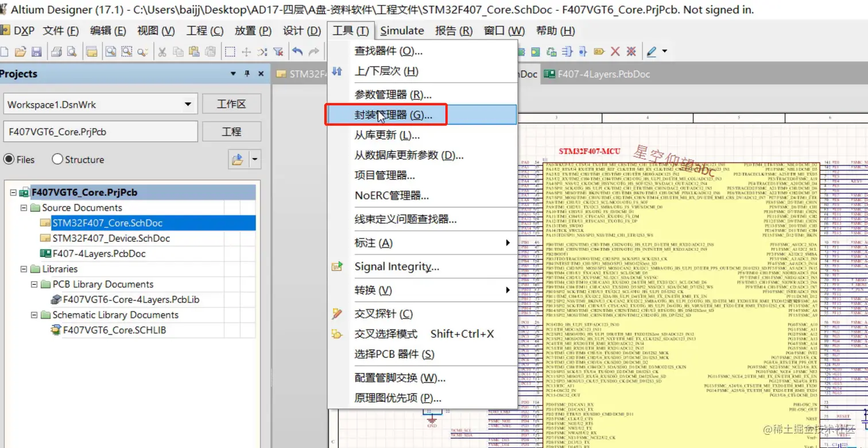Collapse Schematic Library Documents folder
The height and width of the screenshot is (448, 868).
(34, 315)
